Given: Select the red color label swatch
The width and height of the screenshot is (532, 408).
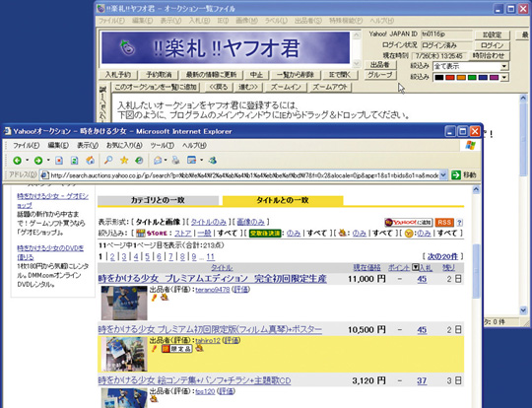Looking at the screenshot, I should [x=450, y=78].
